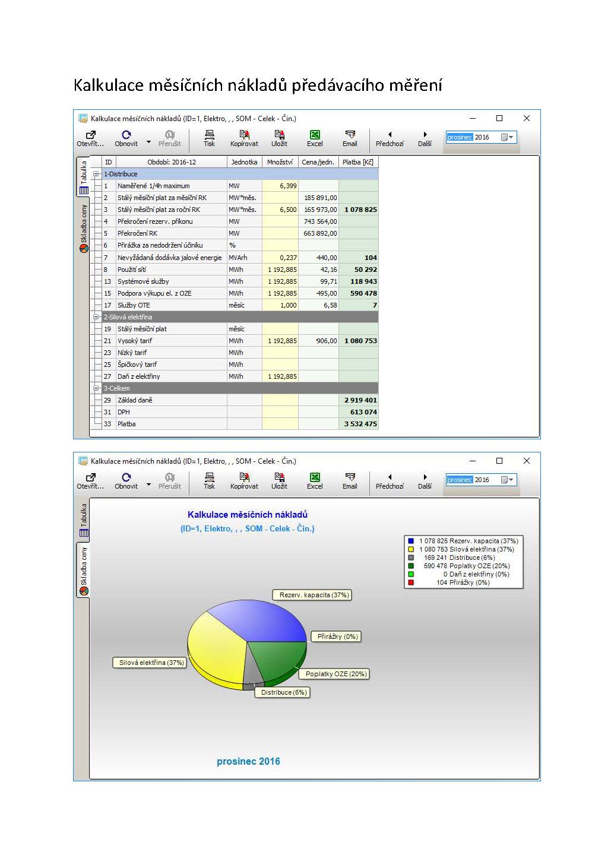Click yellow Silová elektřina legend swatch
The image size is (614, 868).
click(411, 549)
